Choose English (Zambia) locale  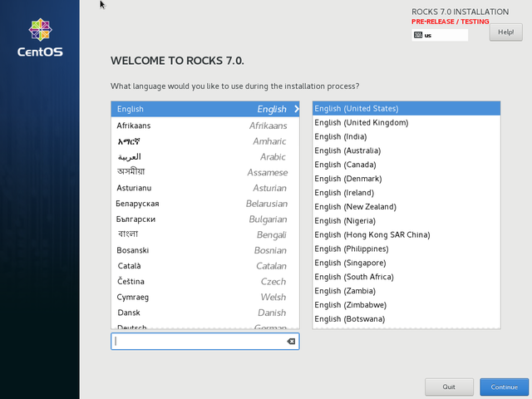[406, 291]
